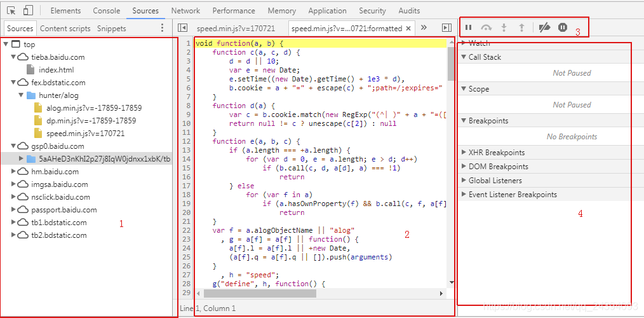Open alog.min.js?v=-17859-17859 file
The height and width of the screenshot is (318, 644).
coord(94,108)
